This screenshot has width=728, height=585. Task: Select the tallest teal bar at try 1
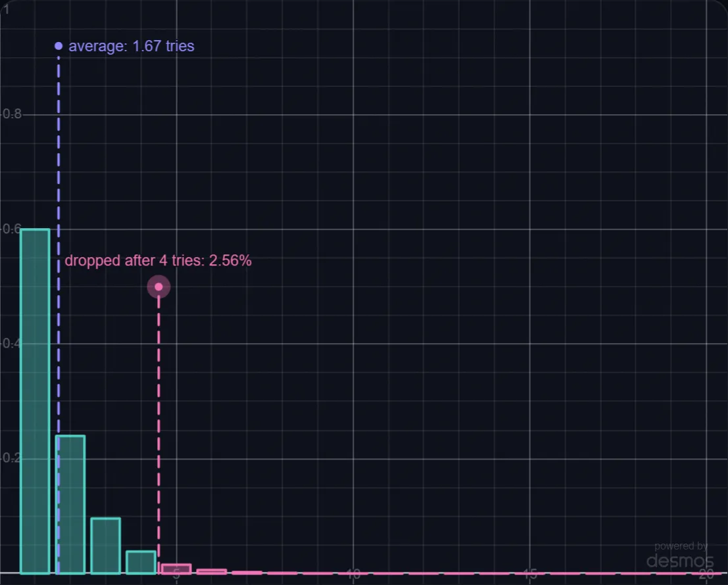[x=35, y=402]
